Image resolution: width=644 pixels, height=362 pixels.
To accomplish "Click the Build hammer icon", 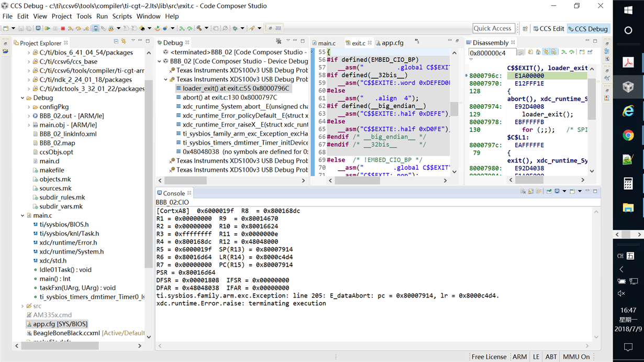I will (199, 28).
